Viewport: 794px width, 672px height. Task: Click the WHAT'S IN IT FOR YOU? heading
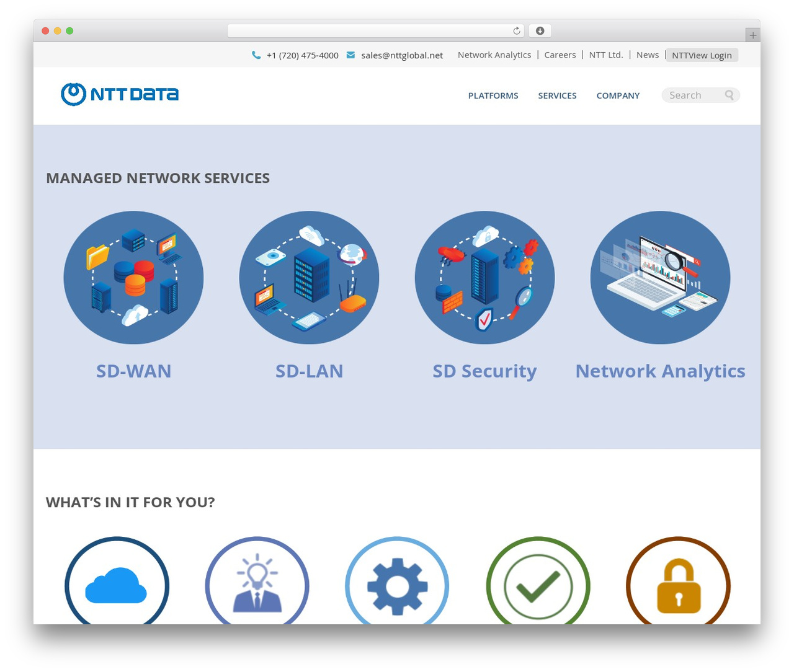pyautogui.click(x=130, y=502)
